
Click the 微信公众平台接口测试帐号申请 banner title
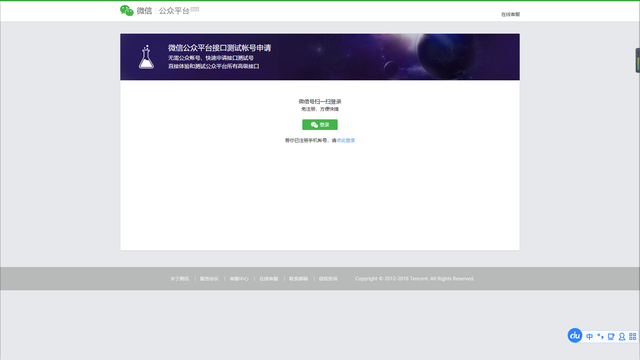point(220,48)
